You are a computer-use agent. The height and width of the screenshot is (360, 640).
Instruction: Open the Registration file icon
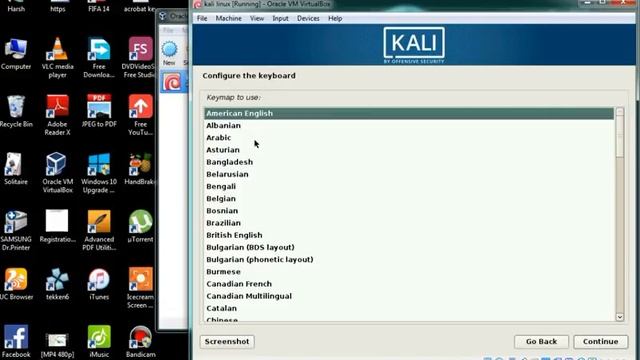point(58,227)
